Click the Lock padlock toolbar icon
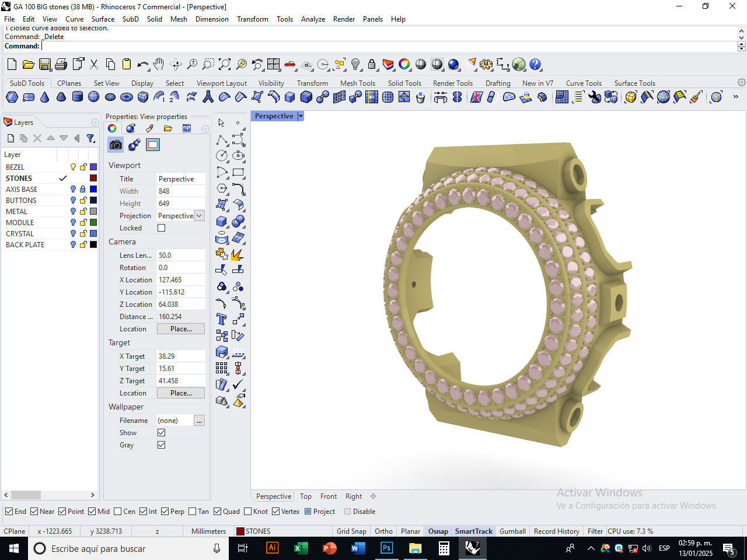747x560 pixels. pyautogui.click(x=372, y=64)
